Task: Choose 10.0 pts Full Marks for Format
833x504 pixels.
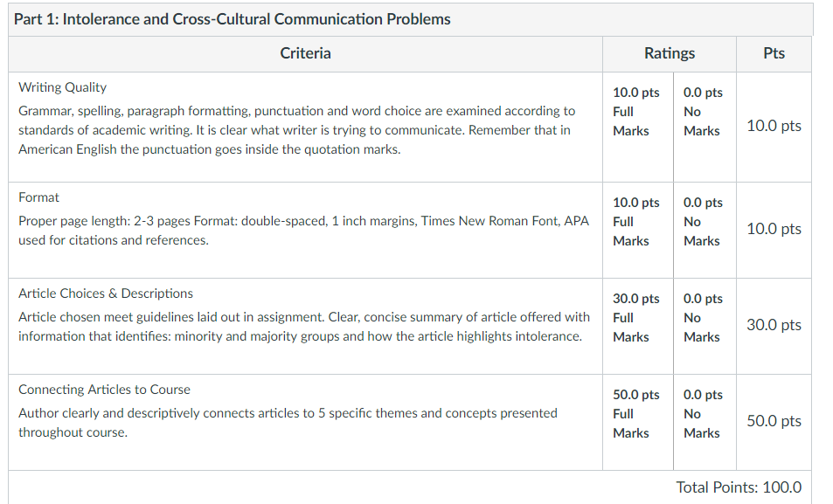Action: [636, 222]
